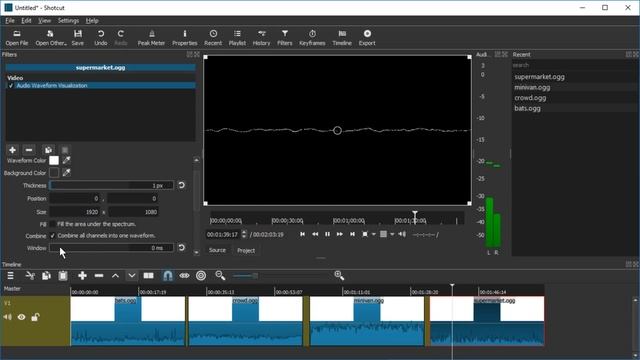
Task: Paste clip in timeline toolbar
Action: pyautogui.click(x=63, y=276)
